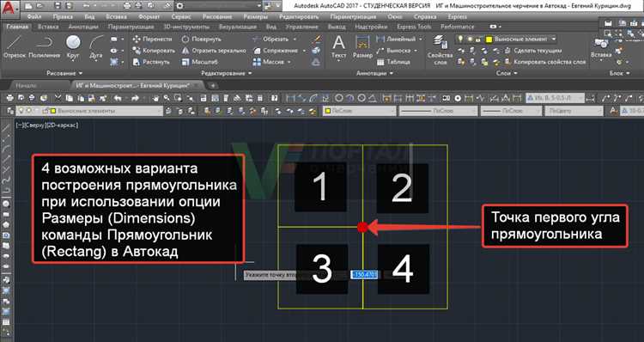The width and height of the screenshot is (644, 342).
Task: Click the Растянуть stretch tool
Action: [x=151, y=62]
